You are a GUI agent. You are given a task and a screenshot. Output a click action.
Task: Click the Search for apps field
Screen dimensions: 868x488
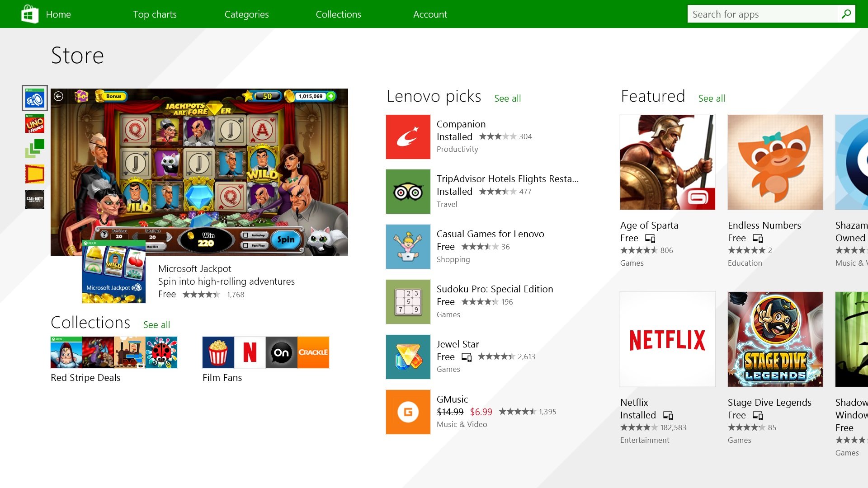762,14
